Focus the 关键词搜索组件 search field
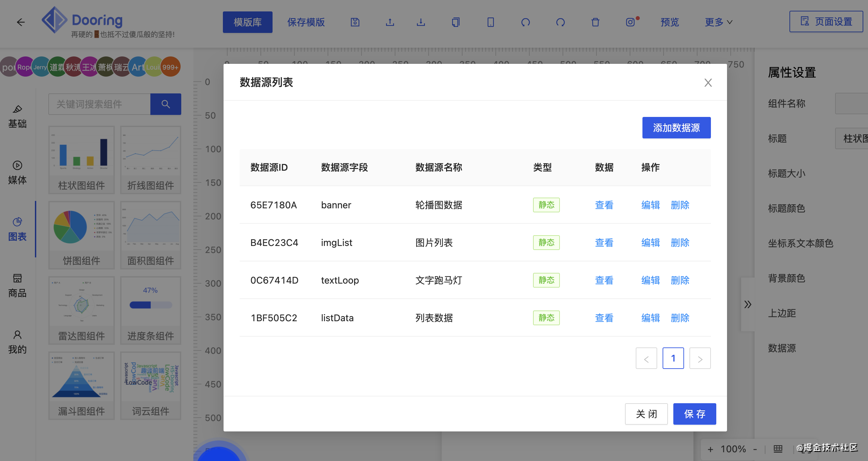Screen dimensions: 868x461 tap(100, 104)
